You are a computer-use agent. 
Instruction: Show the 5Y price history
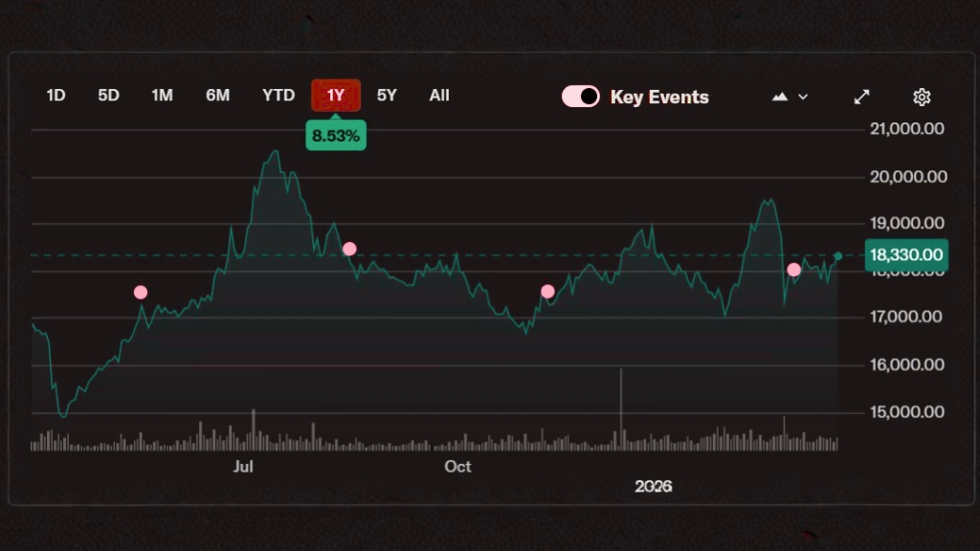tap(387, 96)
